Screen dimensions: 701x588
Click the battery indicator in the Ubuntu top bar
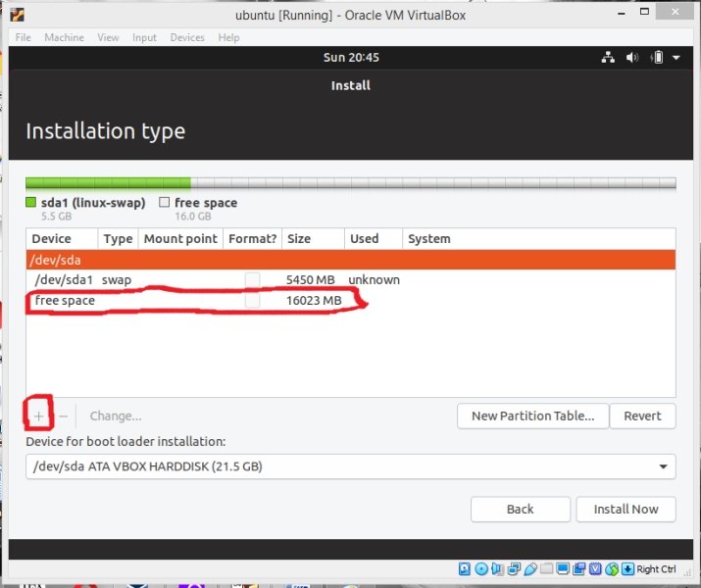[x=657, y=57]
